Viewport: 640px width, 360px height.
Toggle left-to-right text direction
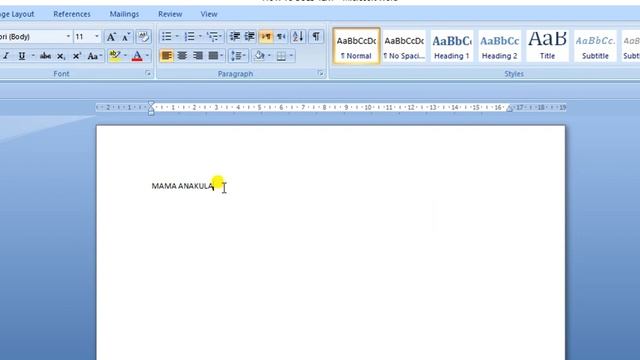(266, 37)
